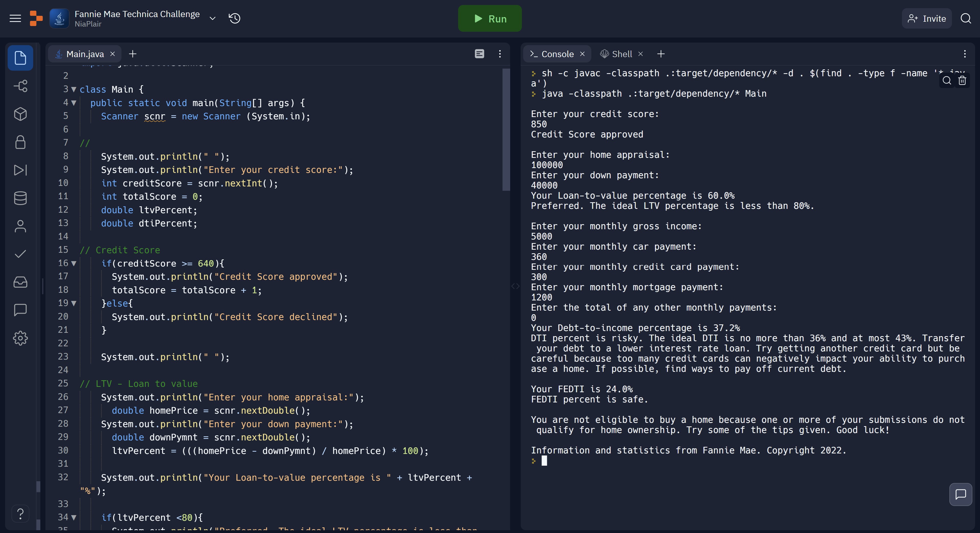
Task: Open Settings gear in sidebar
Action: pyautogui.click(x=20, y=338)
